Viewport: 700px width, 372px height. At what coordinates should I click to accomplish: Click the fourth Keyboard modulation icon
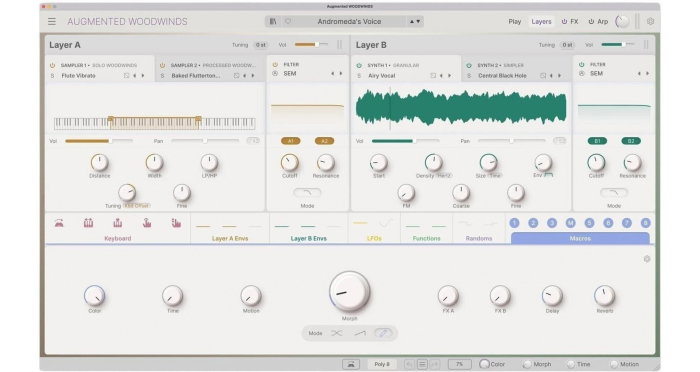[147, 223]
